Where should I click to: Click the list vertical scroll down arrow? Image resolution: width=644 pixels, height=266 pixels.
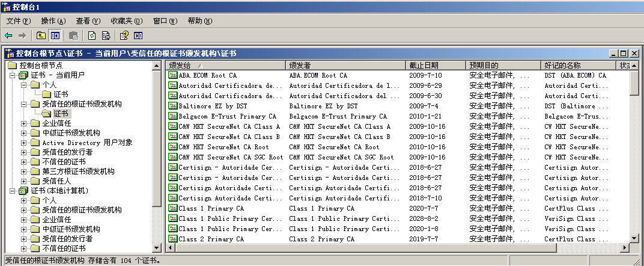634,238
